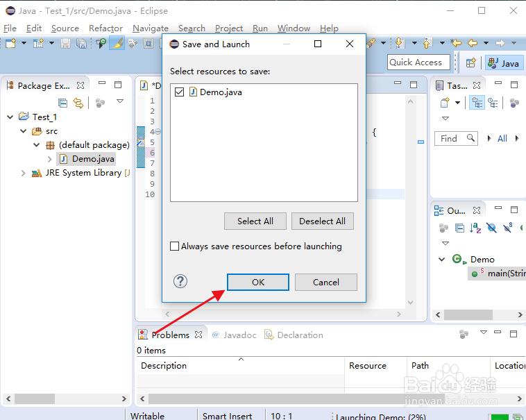Open the Outline view menu triangle
The image size is (526, 420).
pos(446,243)
